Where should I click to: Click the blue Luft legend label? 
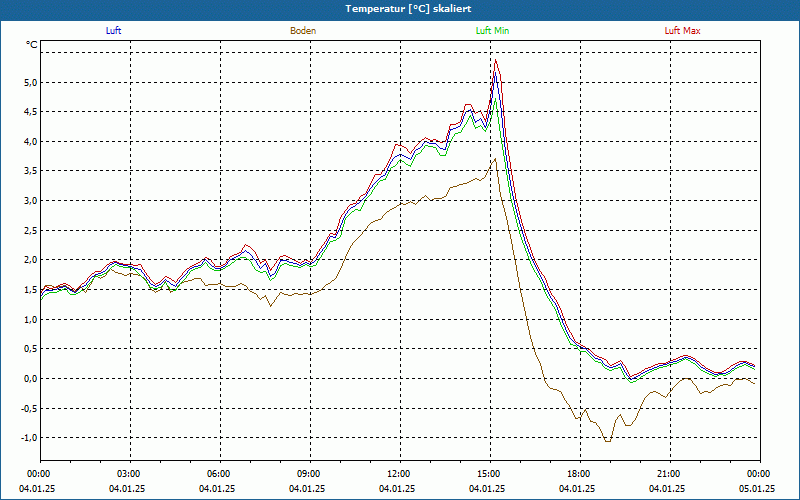113,31
